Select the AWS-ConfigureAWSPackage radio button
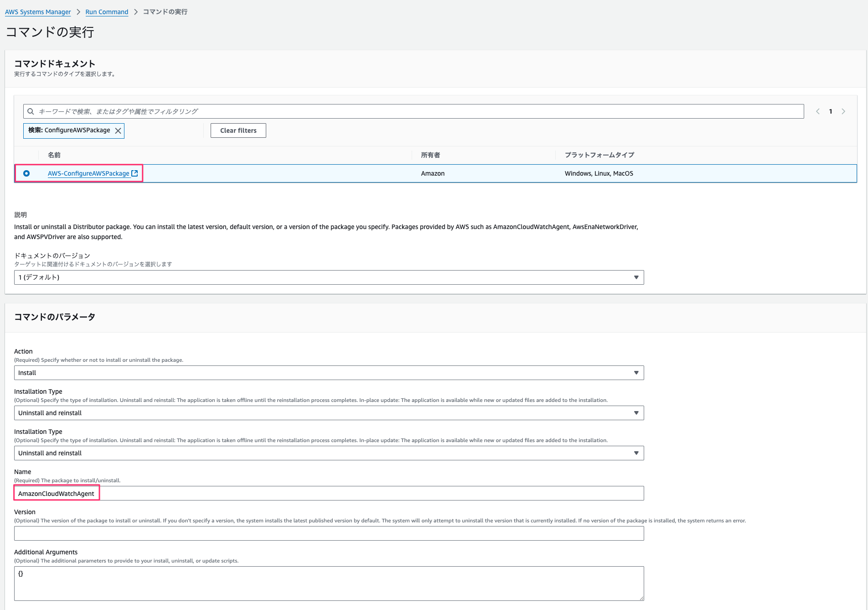The height and width of the screenshot is (610, 868). click(26, 173)
